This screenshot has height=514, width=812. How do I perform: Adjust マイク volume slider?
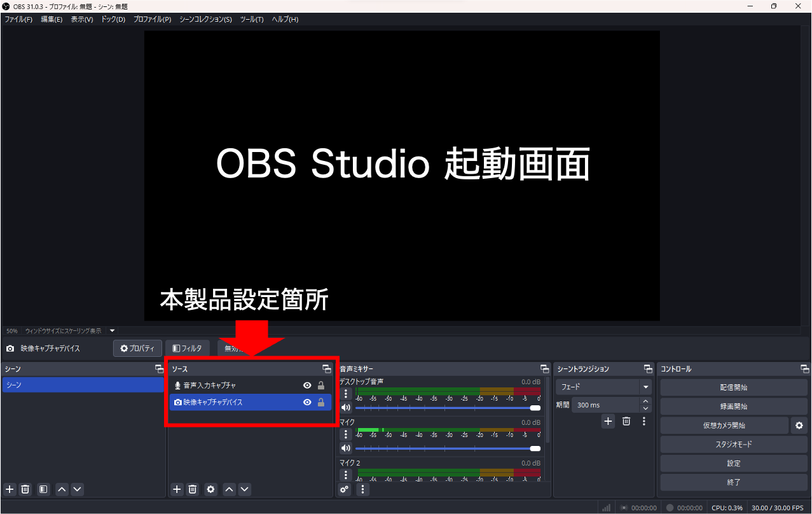tap(448, 448)
